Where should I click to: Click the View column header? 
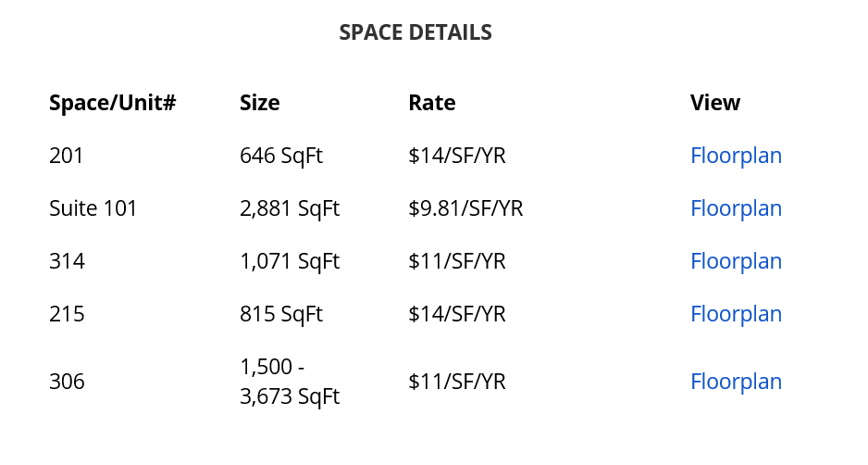(x=714, y=103)
